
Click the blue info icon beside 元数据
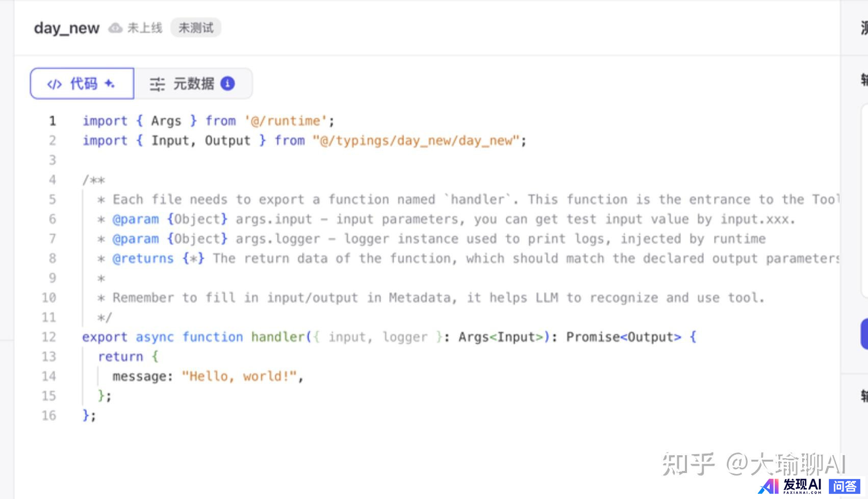click(227, 83)
